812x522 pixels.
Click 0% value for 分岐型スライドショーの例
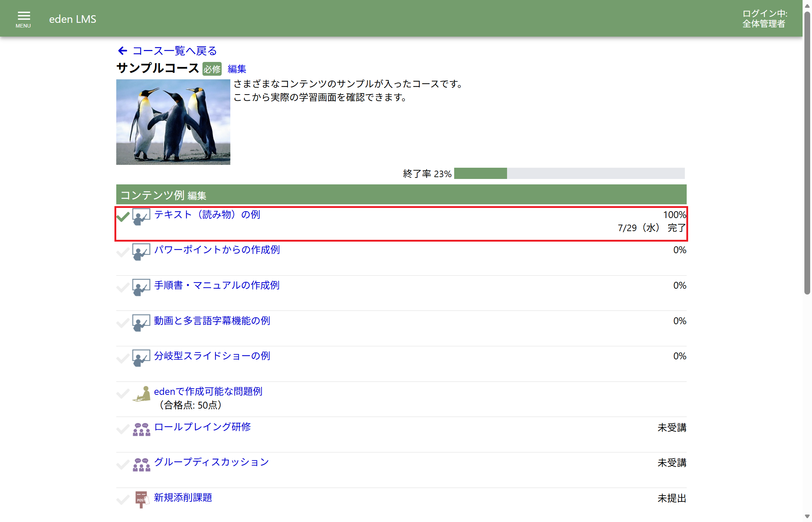click(680, 356)
